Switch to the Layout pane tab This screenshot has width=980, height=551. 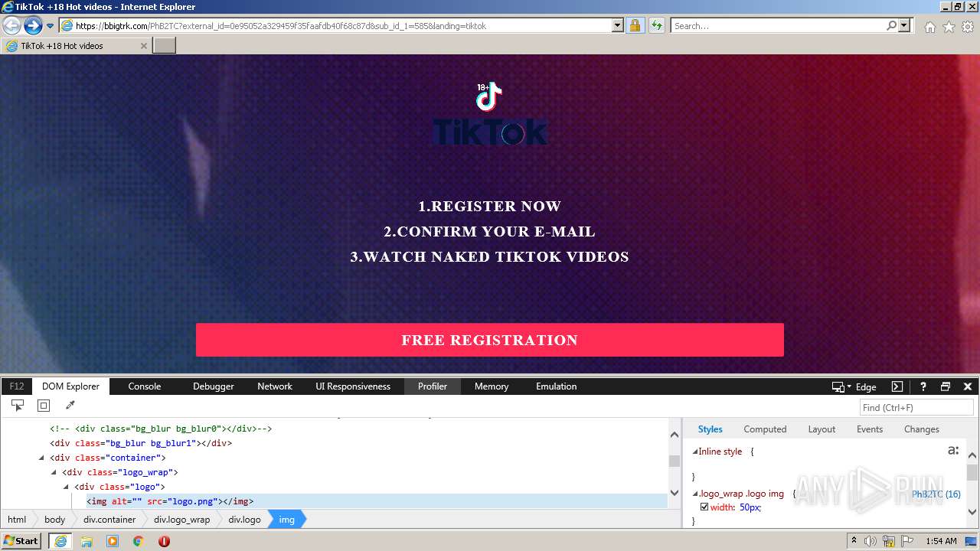click(x=822, y=429)
